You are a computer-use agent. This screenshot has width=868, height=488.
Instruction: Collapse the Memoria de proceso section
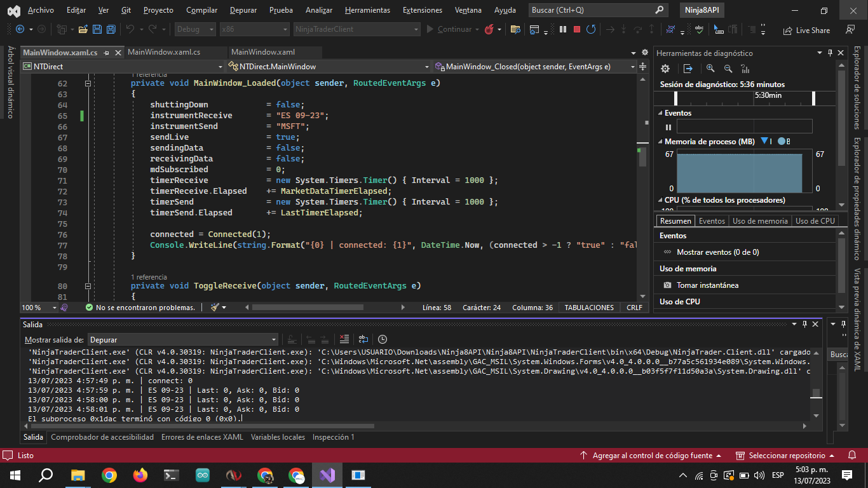(660, 142)
